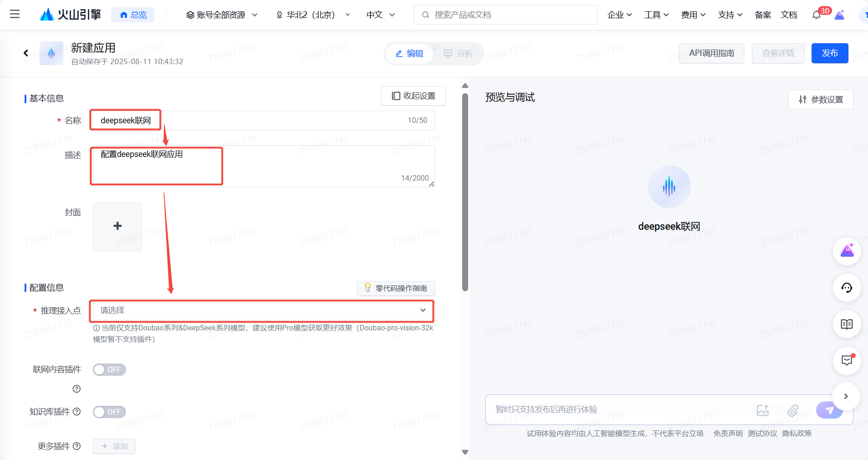Click the resize handle of 描述 text area
The image size is (868, 460).
431,184
